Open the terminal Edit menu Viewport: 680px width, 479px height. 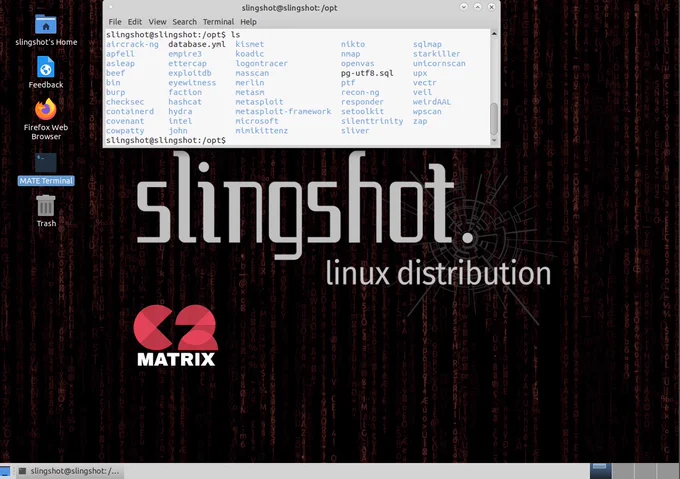[x=134, y=22]
